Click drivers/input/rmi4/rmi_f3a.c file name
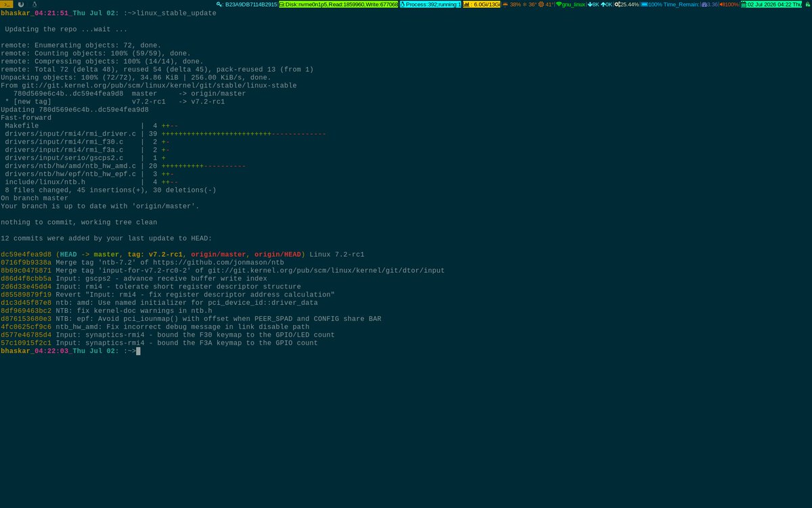This screenshot has height=508, width=812. (64, 150)
